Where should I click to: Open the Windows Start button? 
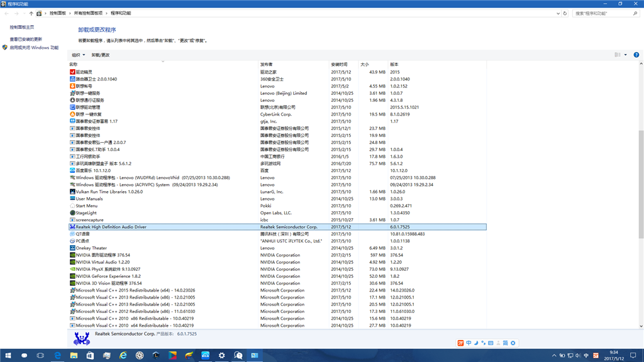(x=8, y=356)
